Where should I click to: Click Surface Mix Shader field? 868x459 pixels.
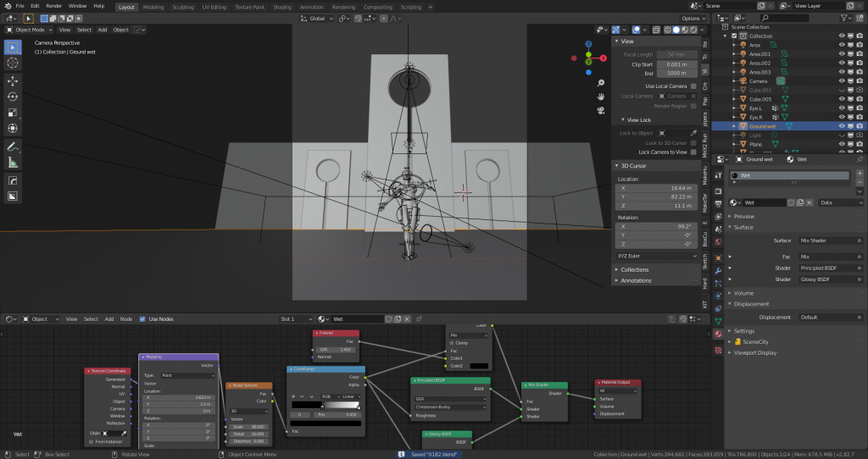830,241
